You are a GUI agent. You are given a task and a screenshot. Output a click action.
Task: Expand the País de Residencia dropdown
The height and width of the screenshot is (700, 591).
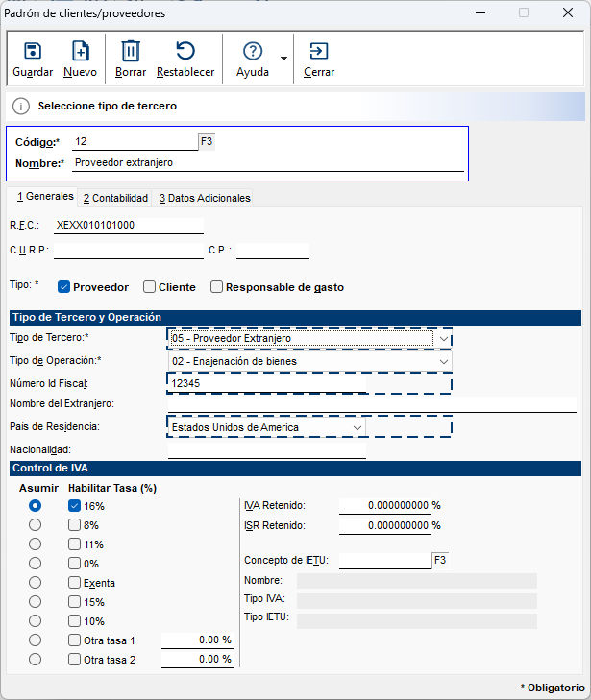coord(357,427)
